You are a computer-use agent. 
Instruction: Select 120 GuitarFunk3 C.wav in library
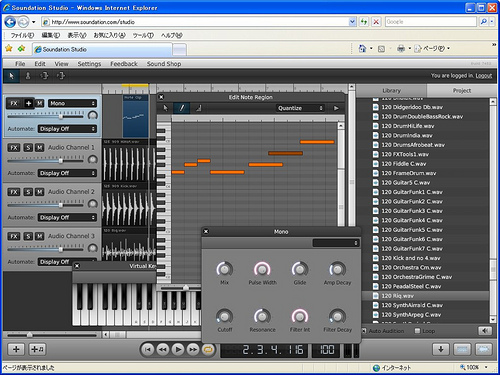point(412,211)
